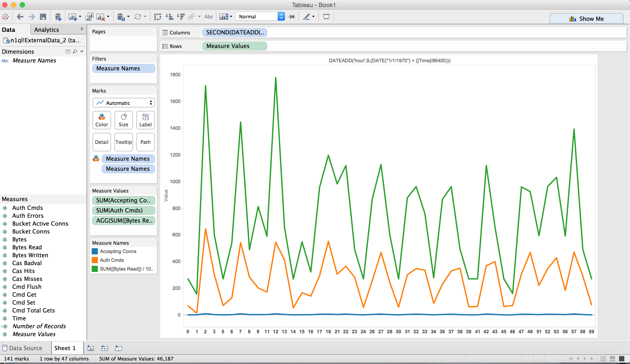Open the Size shelf on the Marks card

pyautogui.click(x=123, y=120)
